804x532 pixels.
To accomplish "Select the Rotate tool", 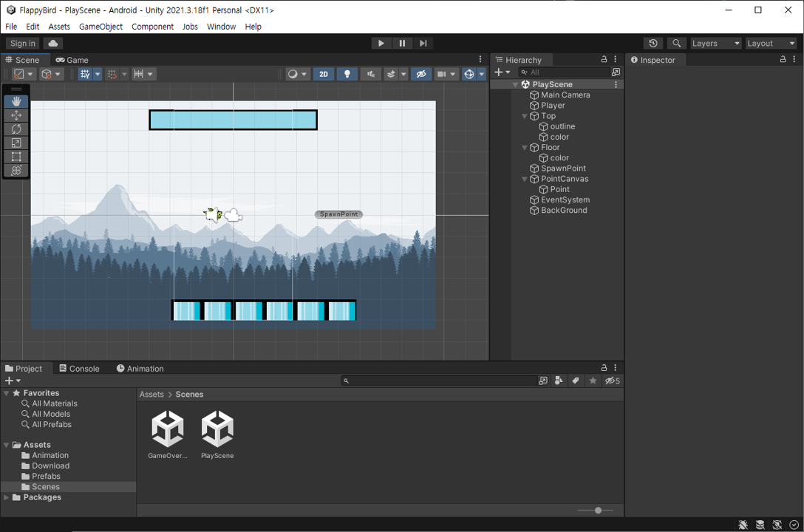I will (16, 129).
